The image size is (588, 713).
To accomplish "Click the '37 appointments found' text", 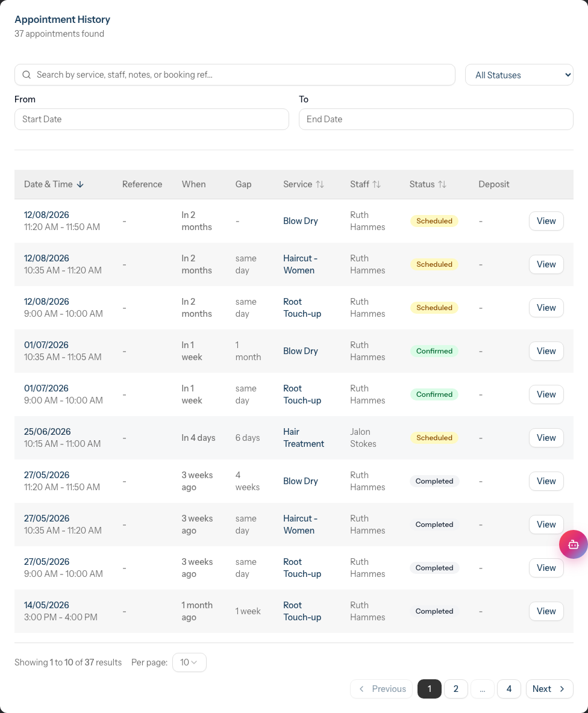I will point(59,34).
